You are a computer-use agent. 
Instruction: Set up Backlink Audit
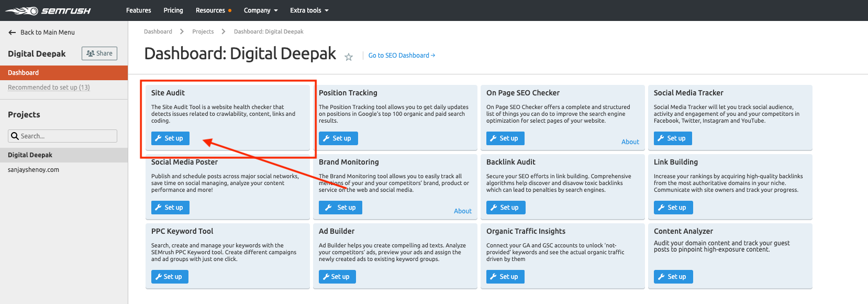click(506, 208)
